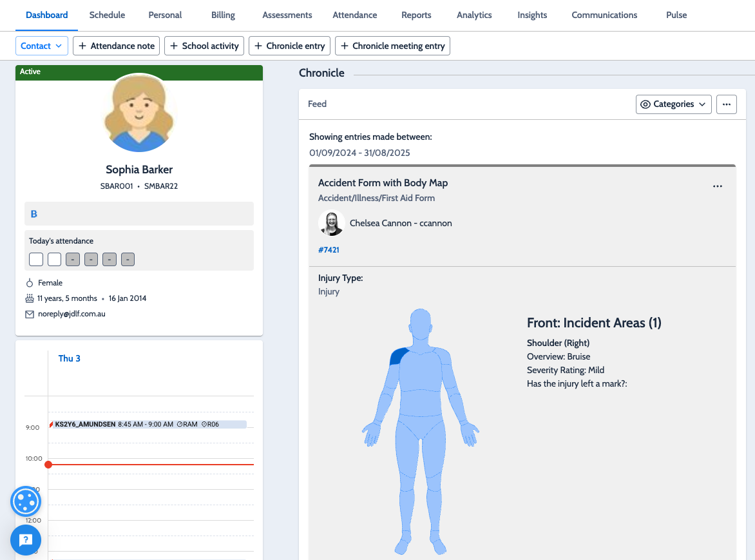Expand the Contact dropdown
The image size is (755, 560).
pyautogui.click(x=41, y=46)
